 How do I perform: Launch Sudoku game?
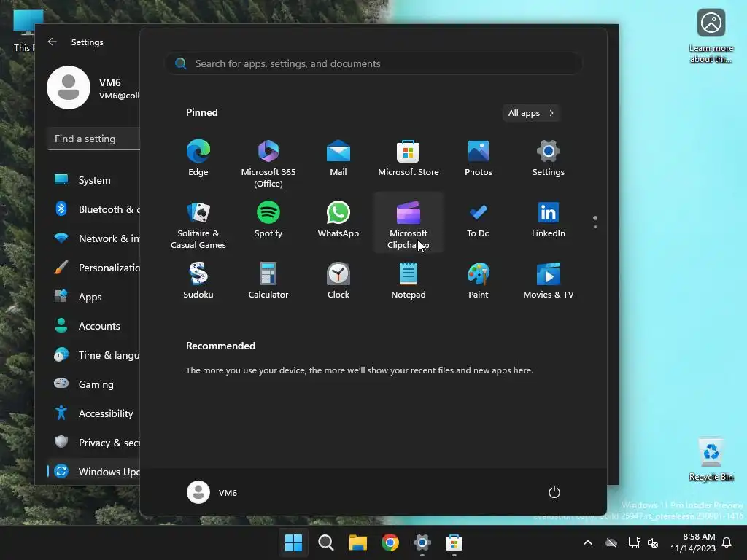point(198,281)
